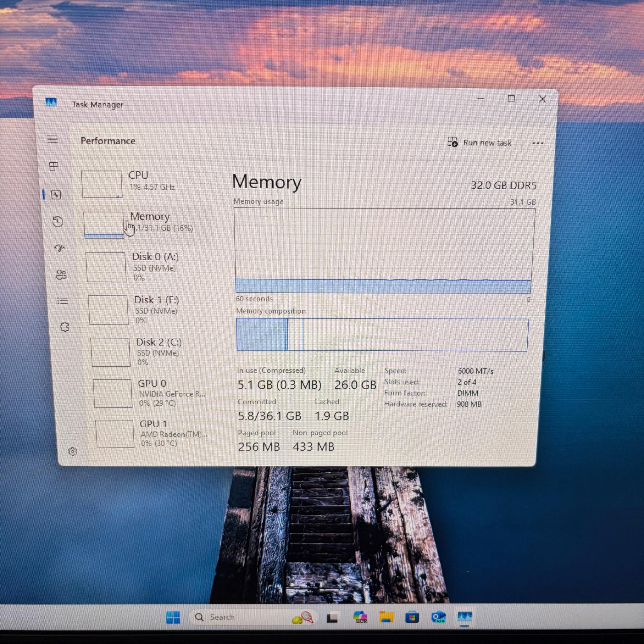Viewport: 644px width, 644px height.
Task: Click the Windows Start button
Action: coord(173,617)
